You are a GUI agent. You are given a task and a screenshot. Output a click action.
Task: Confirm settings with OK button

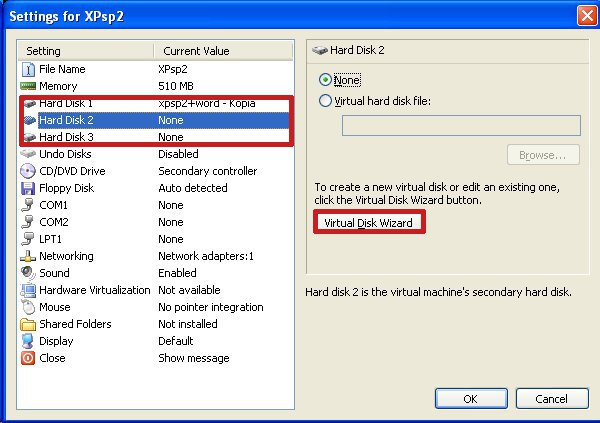471,399
